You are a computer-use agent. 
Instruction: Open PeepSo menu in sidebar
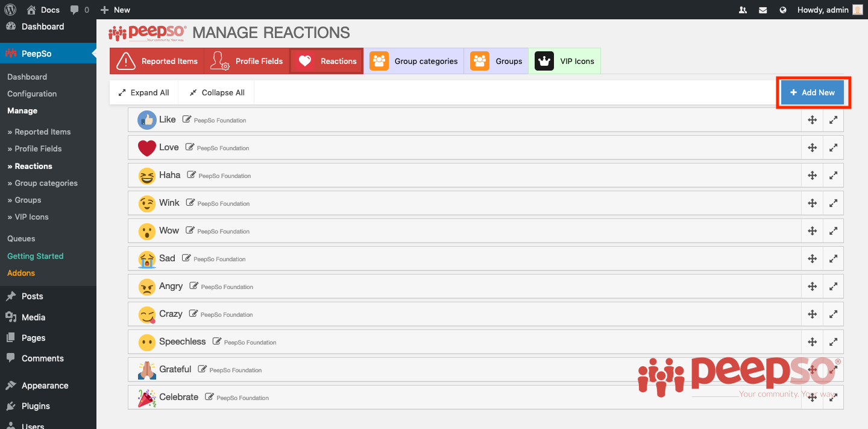[48, 54]
